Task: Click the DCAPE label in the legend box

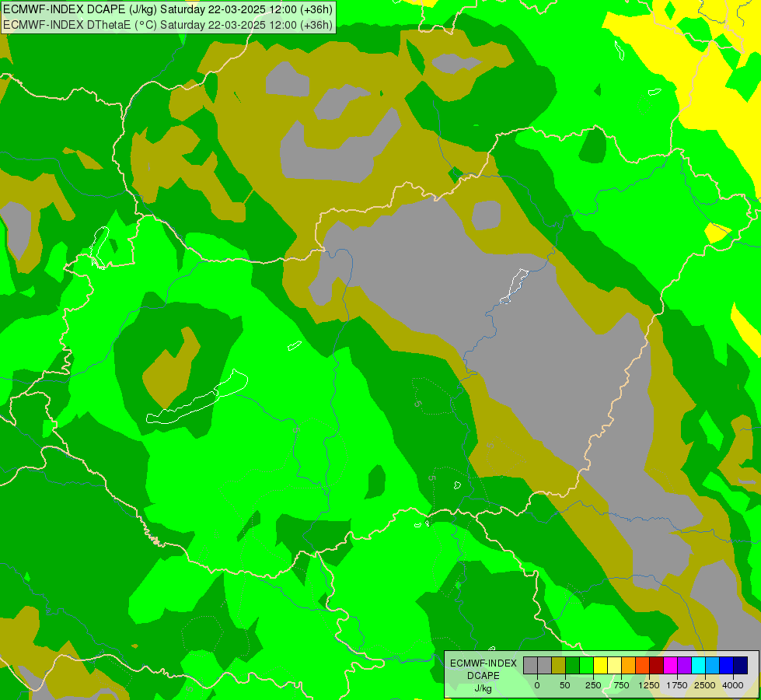Action: pyautogui.click(x=483, y=676)
